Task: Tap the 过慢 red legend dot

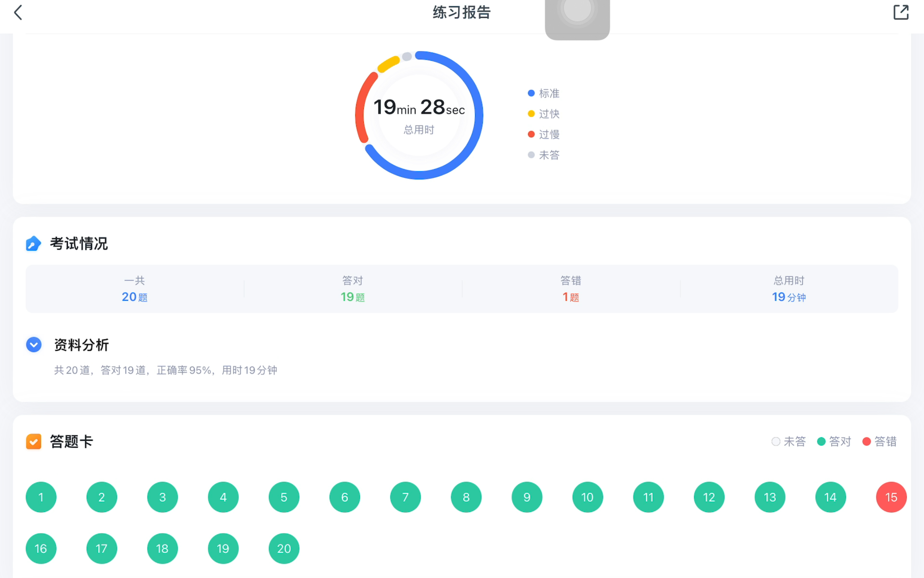Action: (531, 134)
